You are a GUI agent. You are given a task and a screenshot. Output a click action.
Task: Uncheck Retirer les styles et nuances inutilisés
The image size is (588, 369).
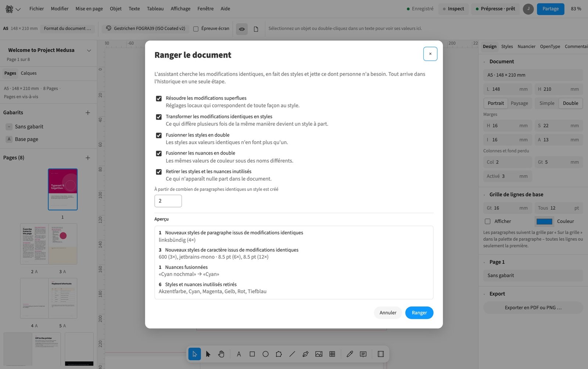[x=159, y=172]
